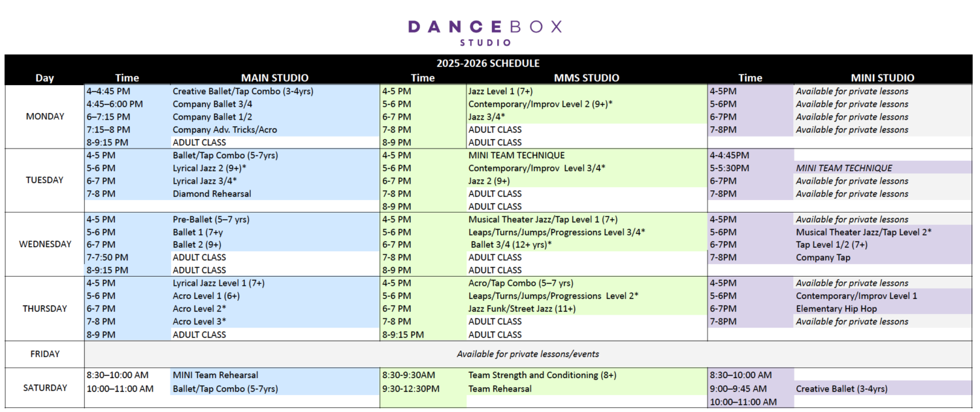Click the Pre-Ballet (5–7 yrs) class

pos(209,219)
